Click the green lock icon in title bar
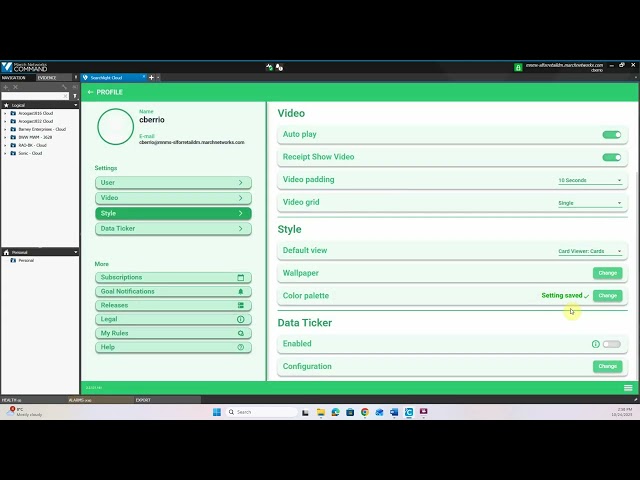Viewport: 640px width, 480px height. pos(518,67)
